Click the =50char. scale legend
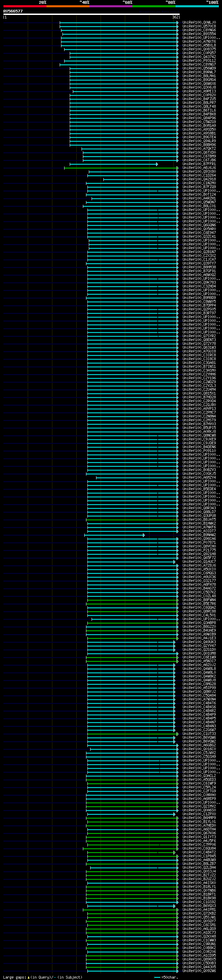The image size is (222, 980). (166, 977)
